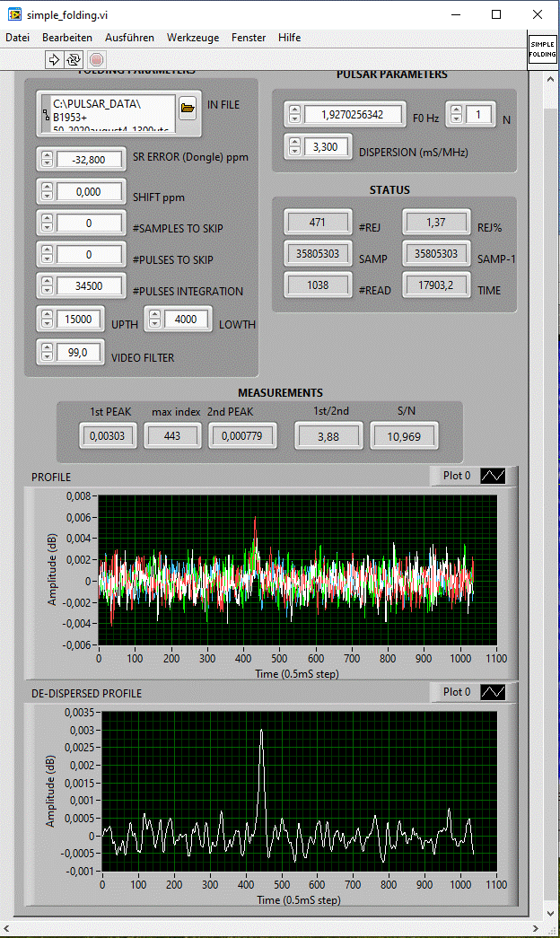Click the UPTH stepper arrows
The image size is (560, 938).
click(x=48, y=319)
